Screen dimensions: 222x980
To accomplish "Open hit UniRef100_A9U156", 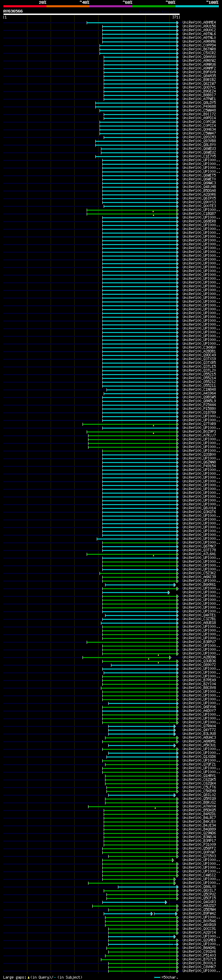I will pos(199,26).
